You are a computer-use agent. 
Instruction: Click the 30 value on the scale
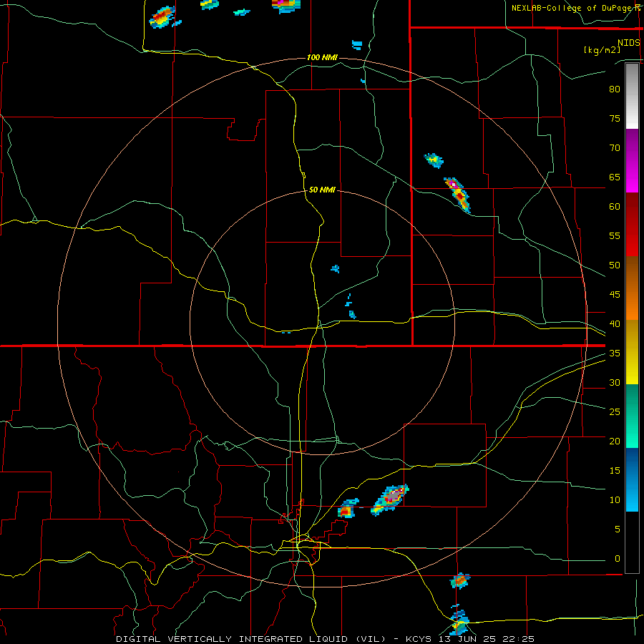tap(615, 382)
